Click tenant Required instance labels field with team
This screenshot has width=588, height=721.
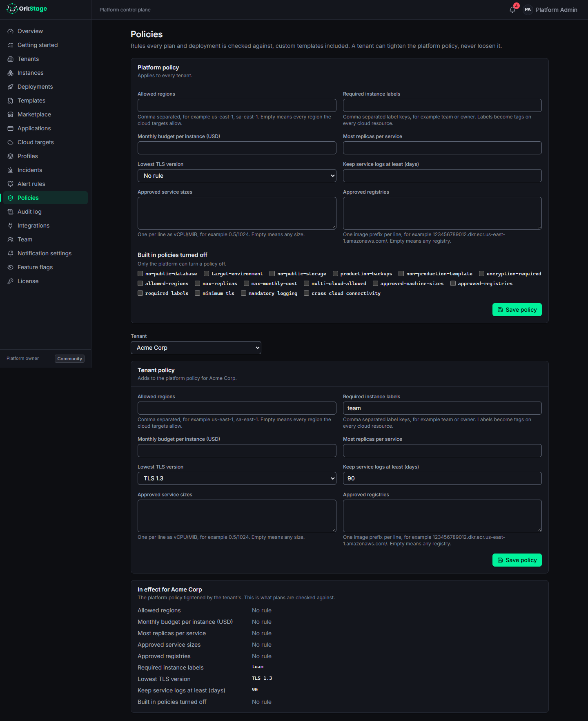tap(442, 408)
